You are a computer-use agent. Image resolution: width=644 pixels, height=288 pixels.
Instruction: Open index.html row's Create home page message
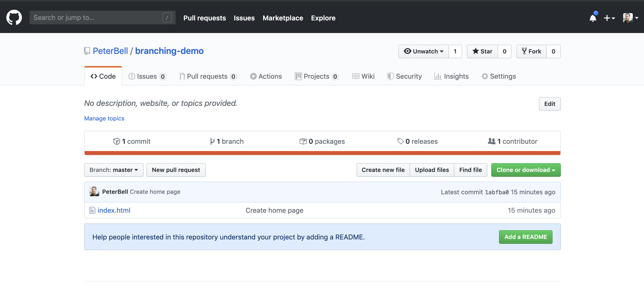pos(274,210)
